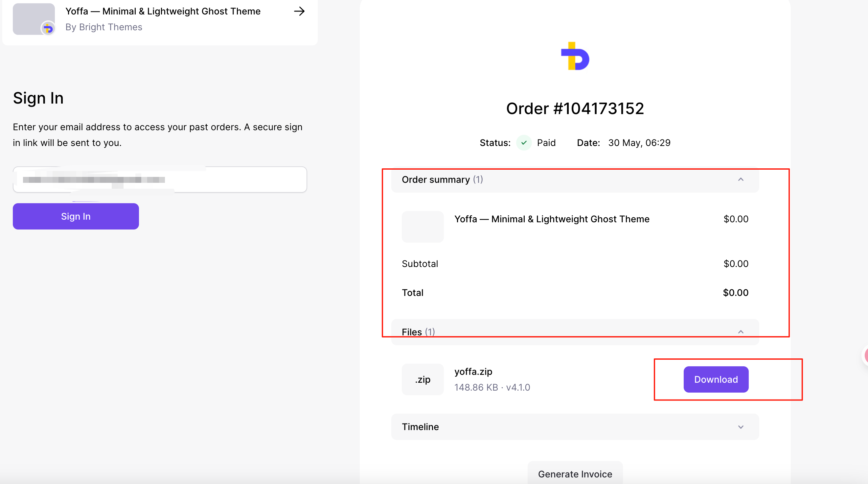Collapse the Files section chevron
Image resolution: width=868 pixels, height=484 pixels.
[x=741, y=332]
